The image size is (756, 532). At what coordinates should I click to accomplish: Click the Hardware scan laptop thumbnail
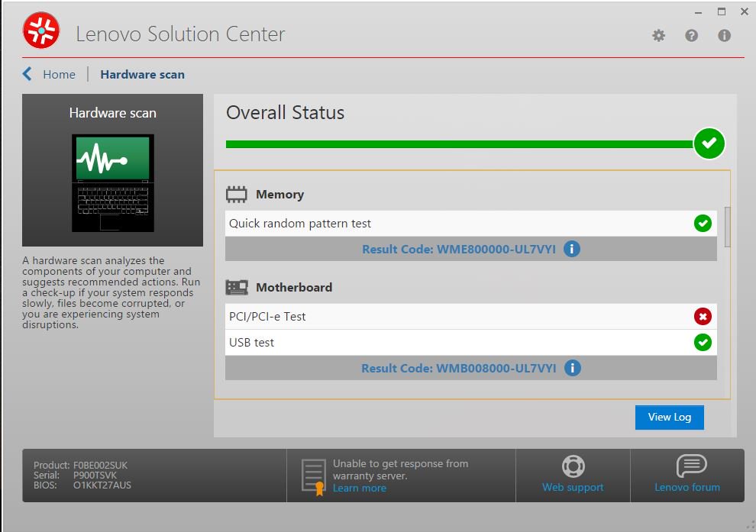coord(112,183)
